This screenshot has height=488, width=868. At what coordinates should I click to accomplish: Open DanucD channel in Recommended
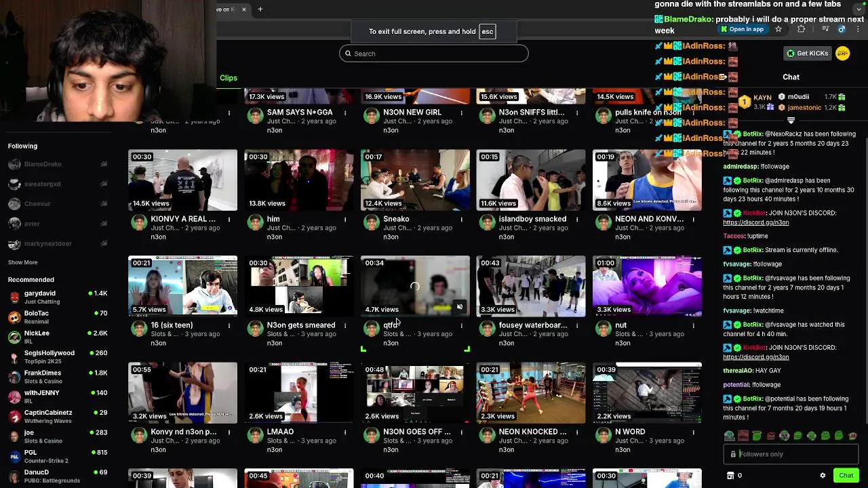pos(37,472)
